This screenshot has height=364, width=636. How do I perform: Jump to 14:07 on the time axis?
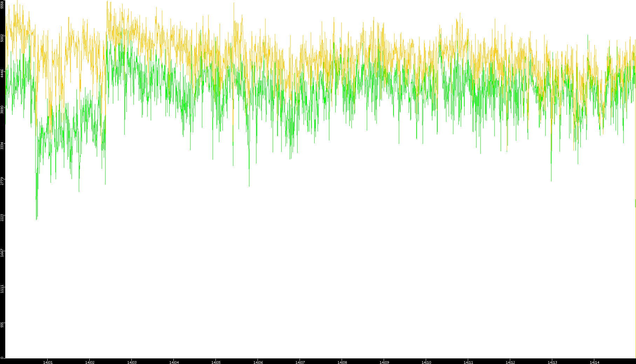(300, 362)
